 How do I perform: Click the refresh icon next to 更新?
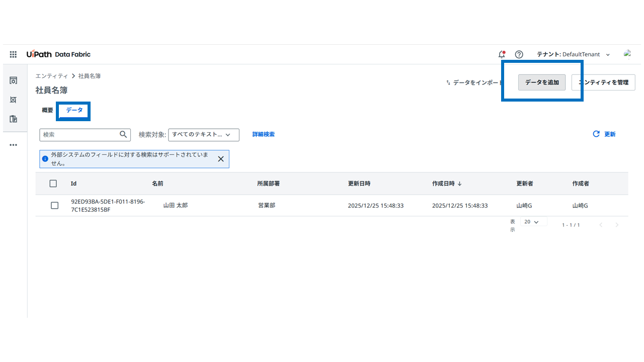tap(596, 134)
